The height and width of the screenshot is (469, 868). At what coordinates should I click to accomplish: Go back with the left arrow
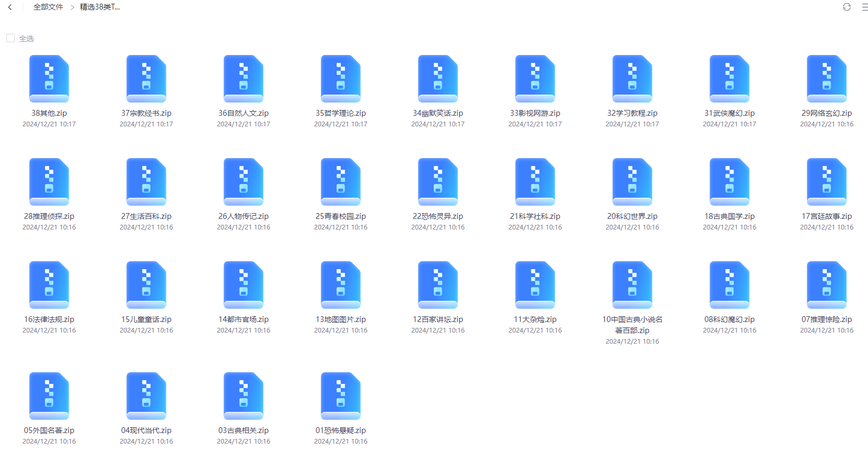tap(10, 7)
